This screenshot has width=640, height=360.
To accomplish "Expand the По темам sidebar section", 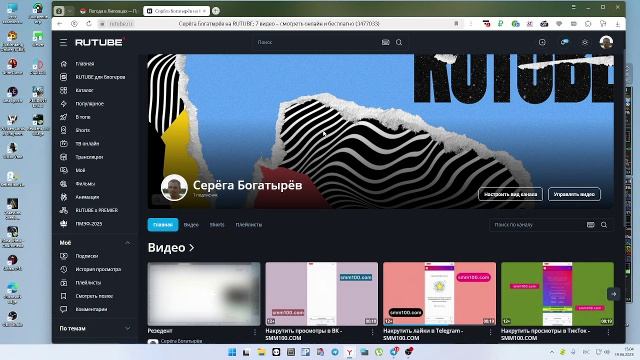I will tap(127, 328).
